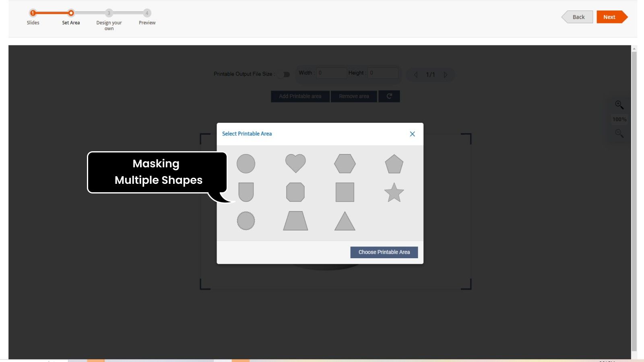Open the Preview step
Image resolution: width=644 pixels, height=362 pixels.
click(x=147, y=13)
